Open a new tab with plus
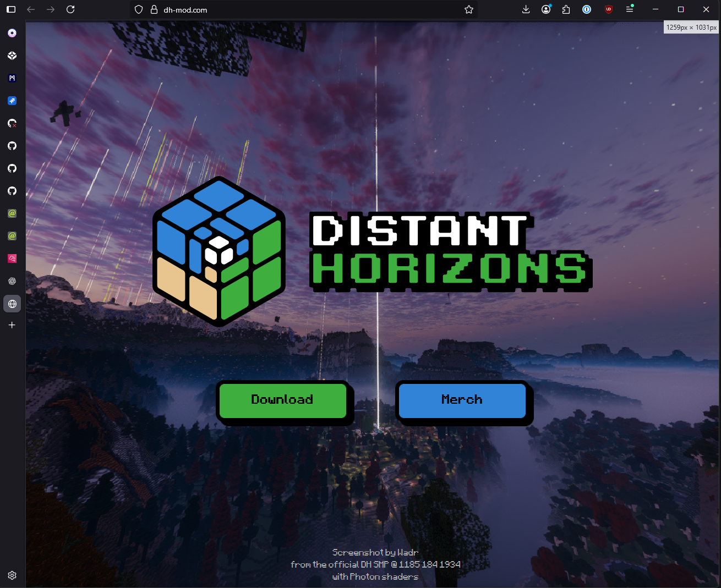The height and width of the screenshot is (588, 721). click(x=12, y=325)
